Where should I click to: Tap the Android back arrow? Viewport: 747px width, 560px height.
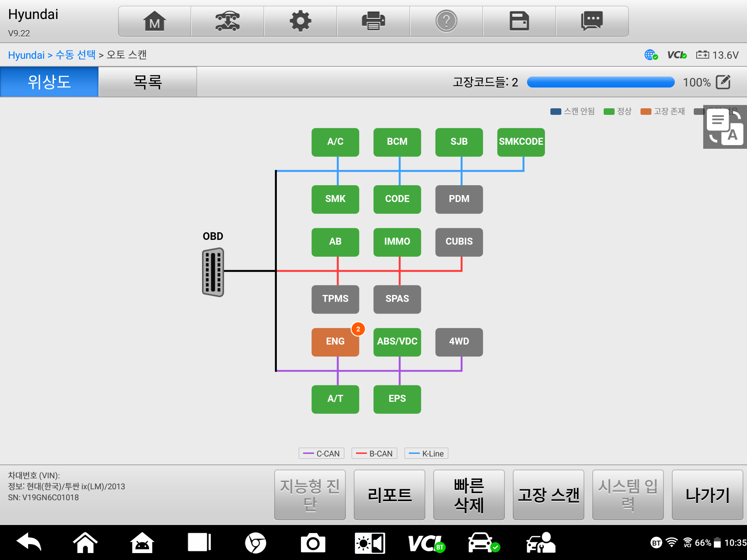pos(29,543)
